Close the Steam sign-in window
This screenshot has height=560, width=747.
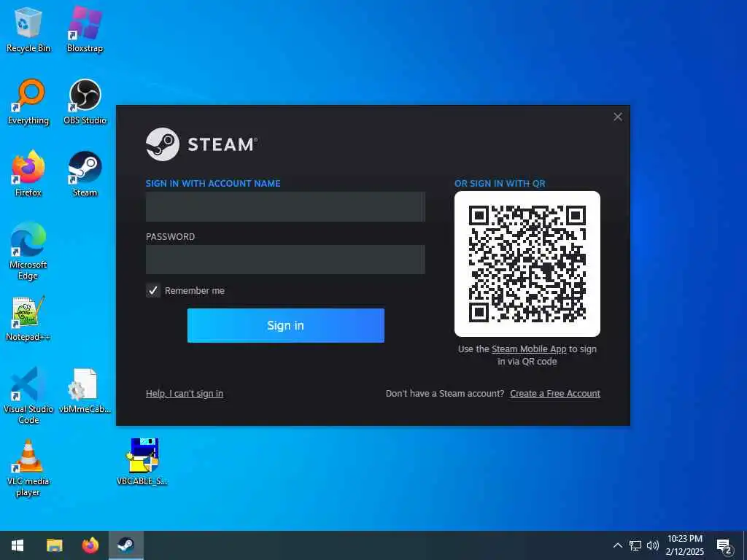(x=618, y=117)
